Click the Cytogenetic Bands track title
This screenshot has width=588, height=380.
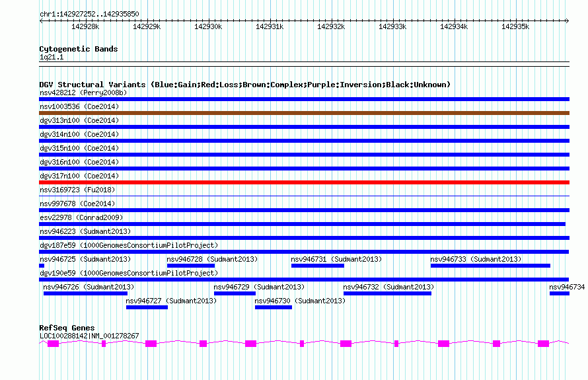tap(79, 49)
